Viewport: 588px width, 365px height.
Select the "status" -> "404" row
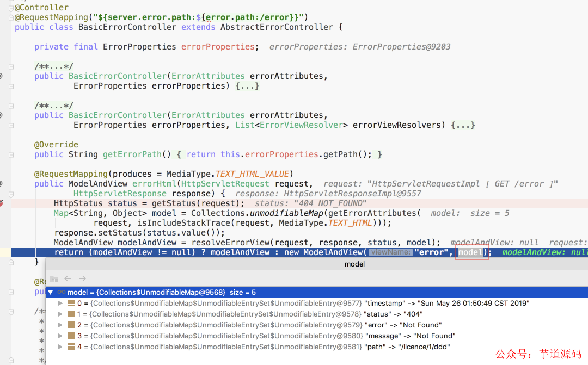[317, 314]
